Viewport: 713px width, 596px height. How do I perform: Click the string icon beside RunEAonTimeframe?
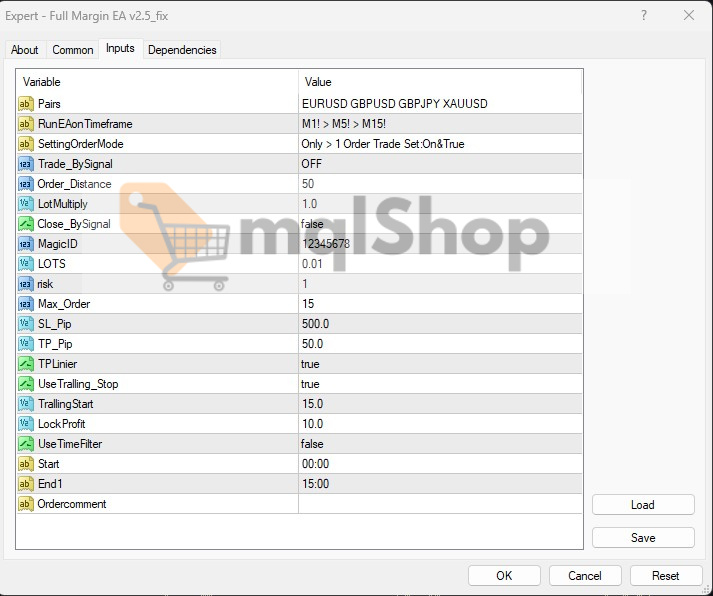pos(26,124)
